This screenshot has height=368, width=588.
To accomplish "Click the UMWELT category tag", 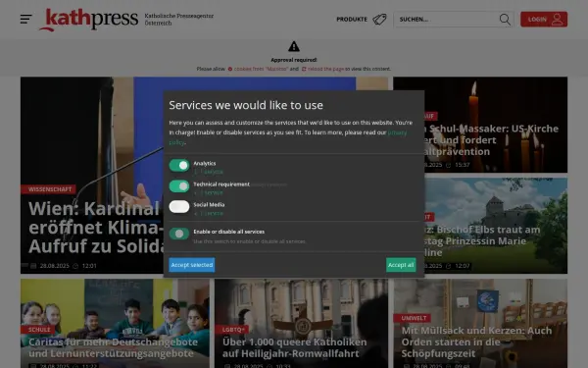I will tap(414, 318).
